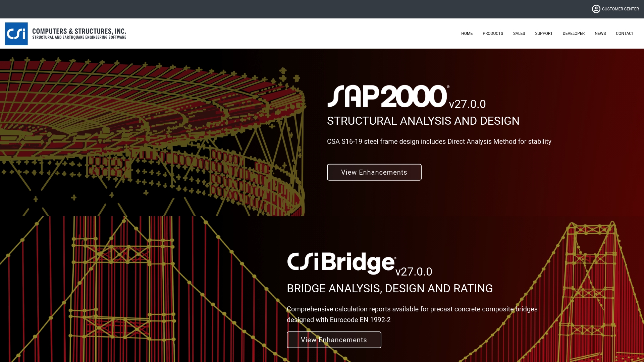View Enhancements for CSiBridge
The width and height of the screenshot is (644, 362).
pos(334,340)
